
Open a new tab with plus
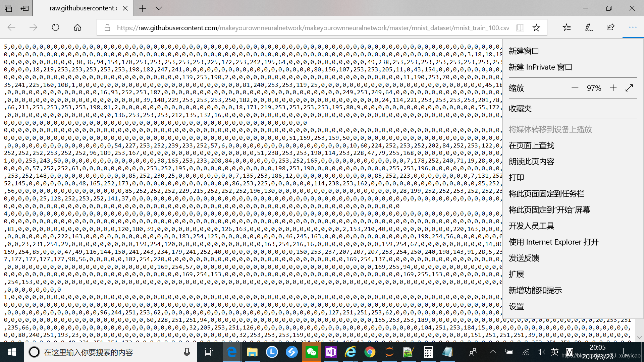coord(143,8)
